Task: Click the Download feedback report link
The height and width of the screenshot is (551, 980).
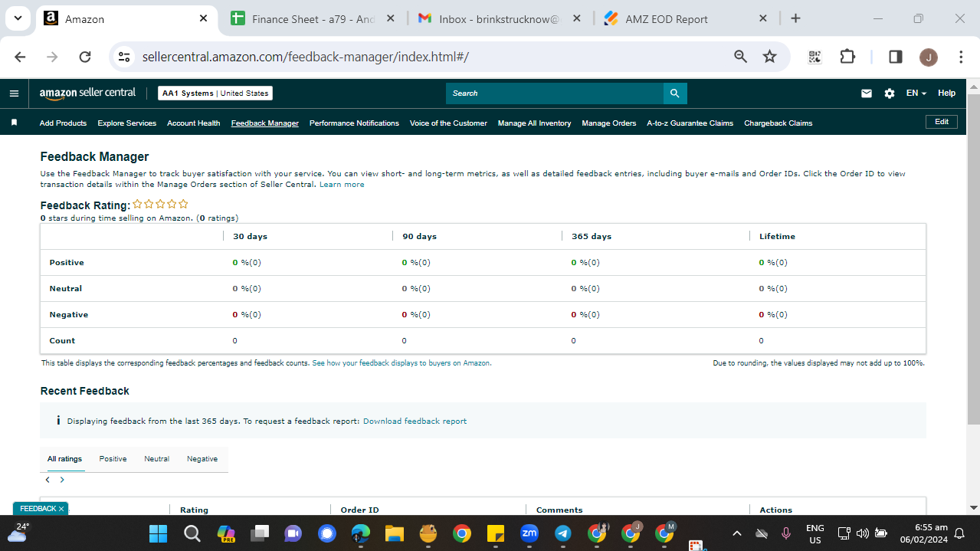Action: click(x=415, y=421)
